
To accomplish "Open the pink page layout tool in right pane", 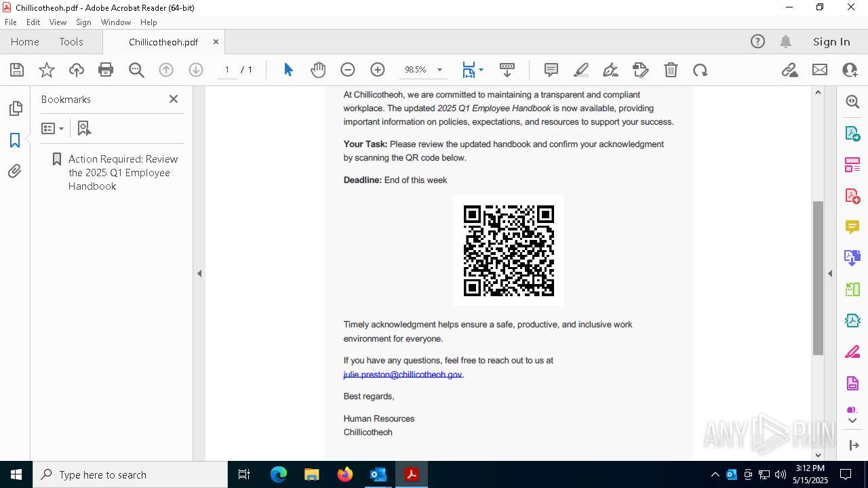I will (852, 164).
